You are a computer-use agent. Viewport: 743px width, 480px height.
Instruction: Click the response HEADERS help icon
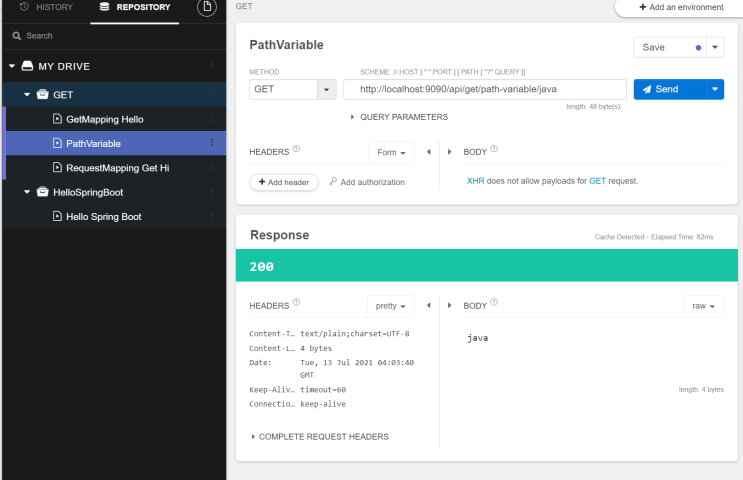[296, 302]
